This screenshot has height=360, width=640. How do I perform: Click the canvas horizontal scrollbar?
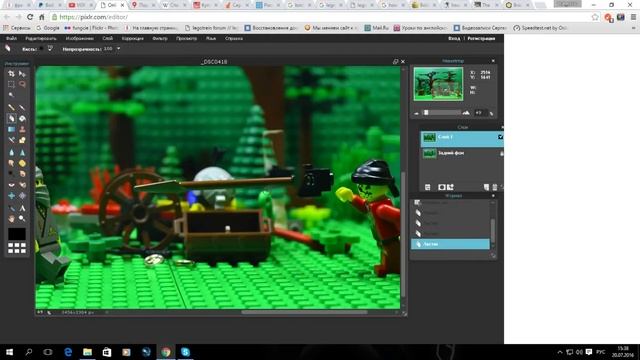tap(304, 312)
